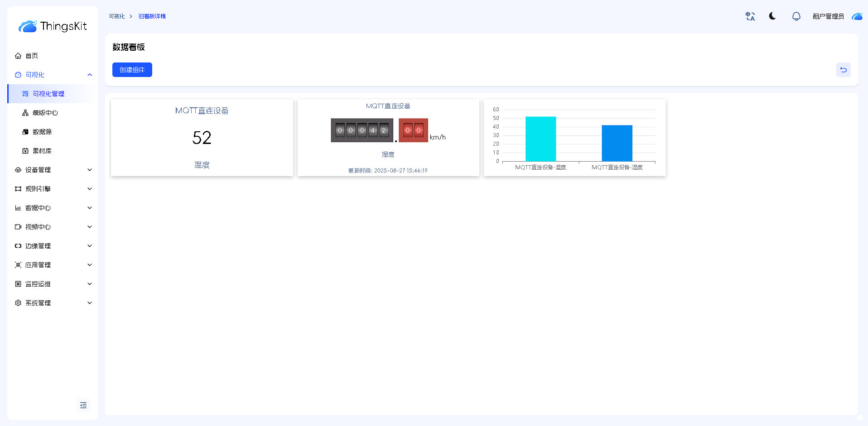Click the 创建组件 button

[132, 70]
